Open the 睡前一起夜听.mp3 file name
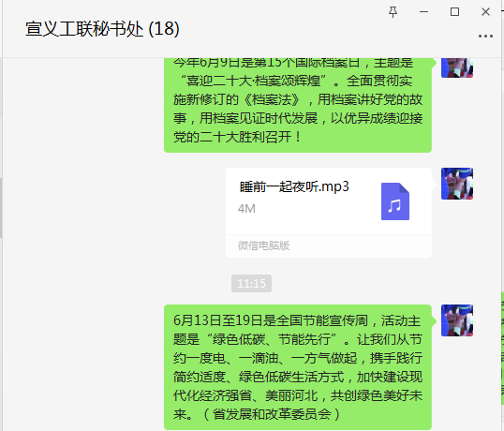This screenshot has width=504, height=431. (294, 186)
